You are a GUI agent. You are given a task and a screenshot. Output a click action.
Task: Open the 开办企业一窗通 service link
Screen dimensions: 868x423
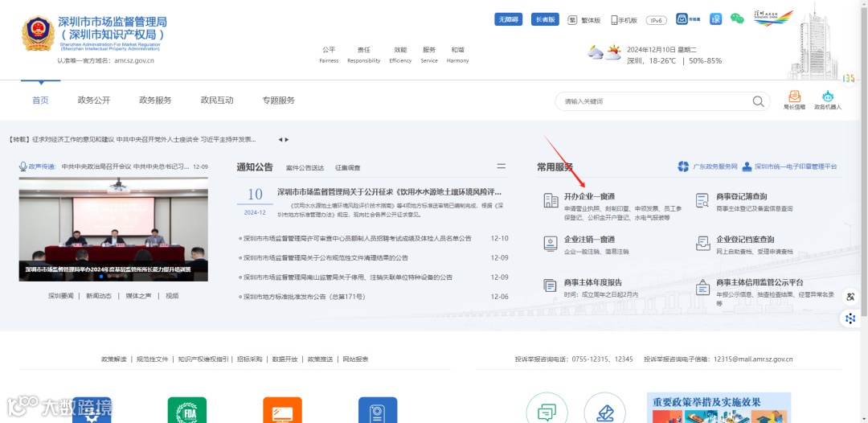(x=590, y=196)
